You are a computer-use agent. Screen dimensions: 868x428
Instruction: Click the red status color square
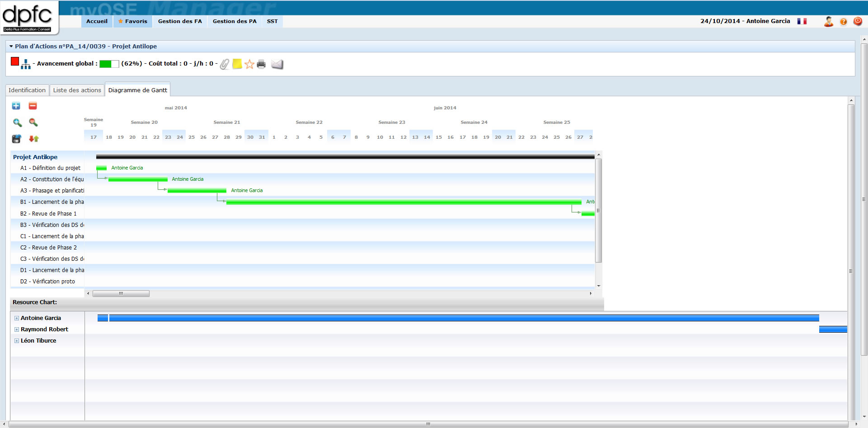click(x=15, y=61)
